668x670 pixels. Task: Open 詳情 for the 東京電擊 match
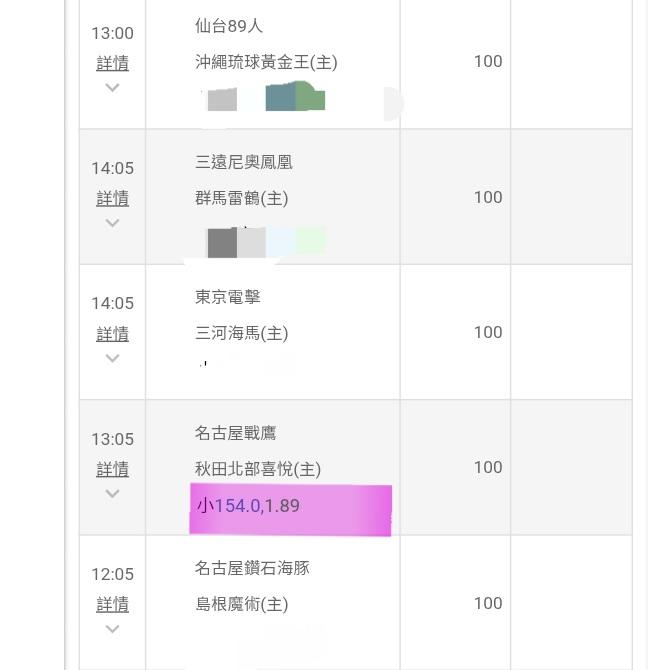point(112,334)
